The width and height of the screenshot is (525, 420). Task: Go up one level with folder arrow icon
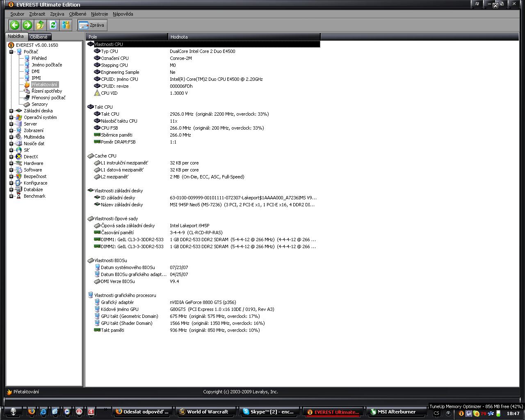coord(40,25)
